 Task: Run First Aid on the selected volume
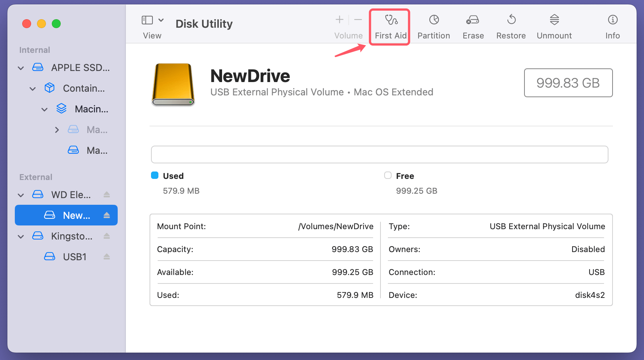coord(390,27)
